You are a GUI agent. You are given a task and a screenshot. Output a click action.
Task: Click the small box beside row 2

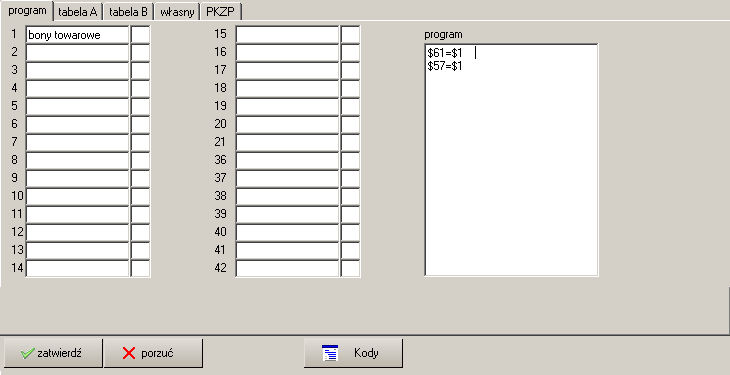pos(141,53)
